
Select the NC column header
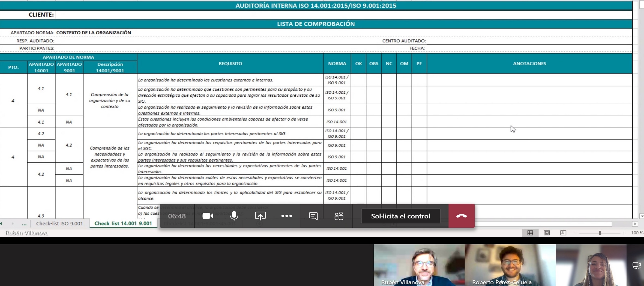389,63
